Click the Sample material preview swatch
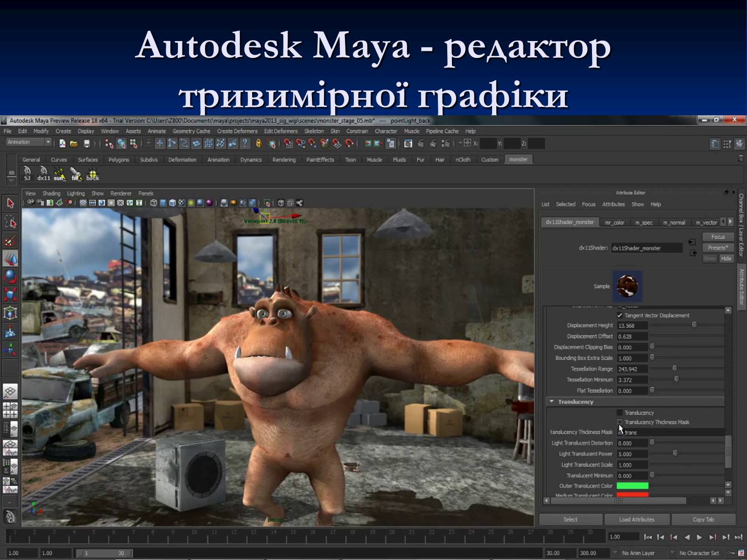747x560 pixels. pos(627,286)
